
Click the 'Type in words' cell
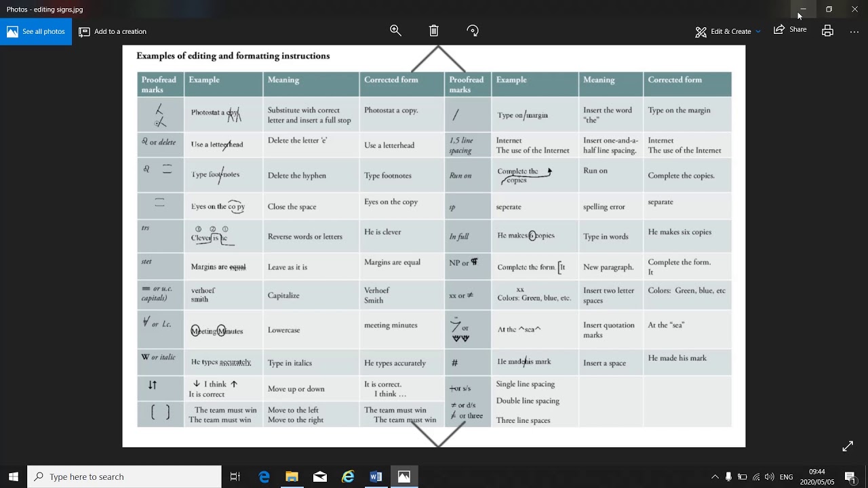coord(606,237)
